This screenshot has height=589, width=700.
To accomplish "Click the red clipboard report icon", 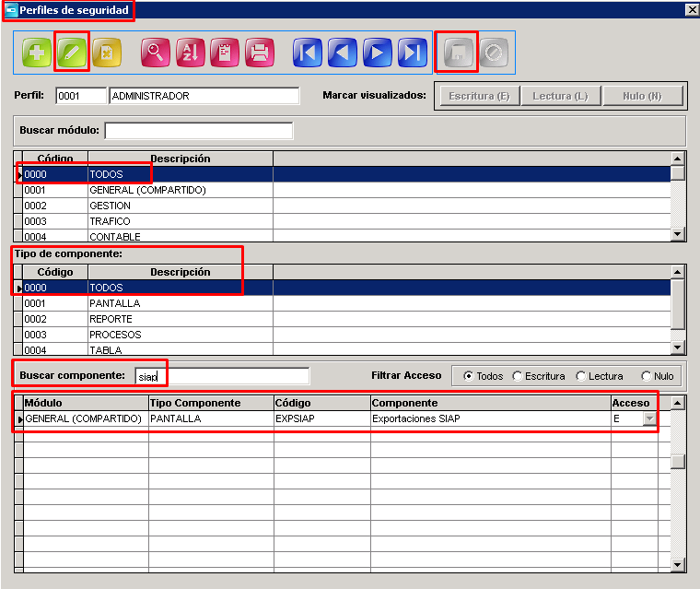I will (225, 53).
